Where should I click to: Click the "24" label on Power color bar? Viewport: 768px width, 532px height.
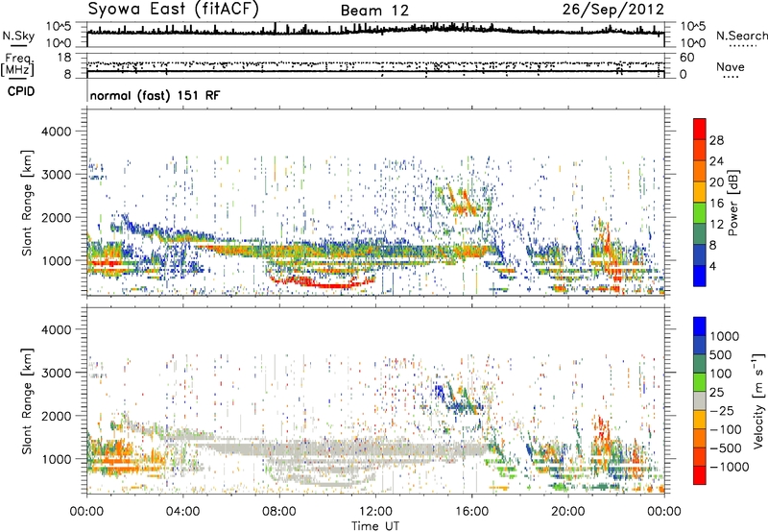[716, 161]
